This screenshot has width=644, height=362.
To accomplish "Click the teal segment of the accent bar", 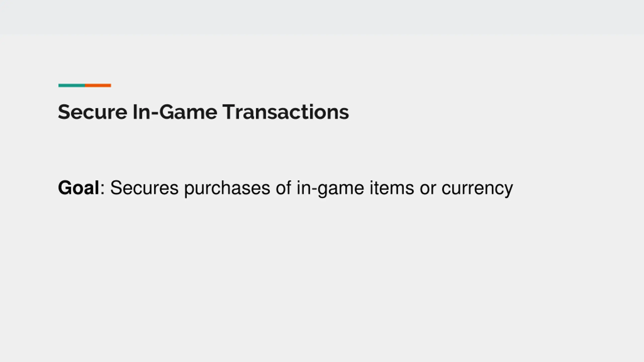I will [x=72, y=85].
